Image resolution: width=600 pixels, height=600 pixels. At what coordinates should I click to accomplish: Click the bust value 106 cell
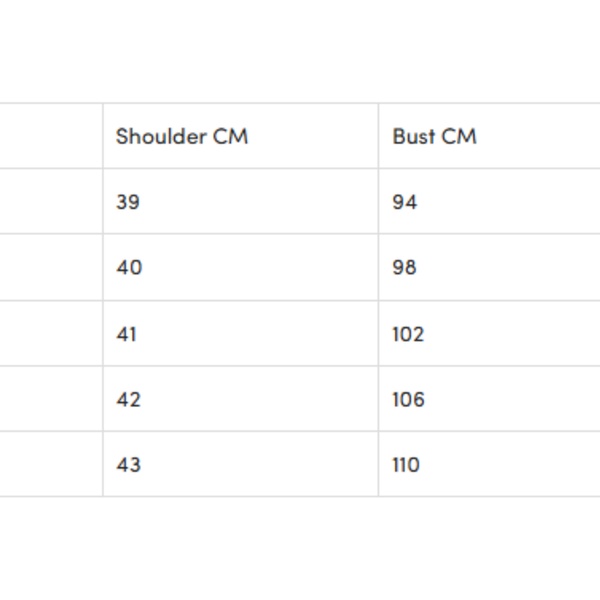(x=409, y=400)
